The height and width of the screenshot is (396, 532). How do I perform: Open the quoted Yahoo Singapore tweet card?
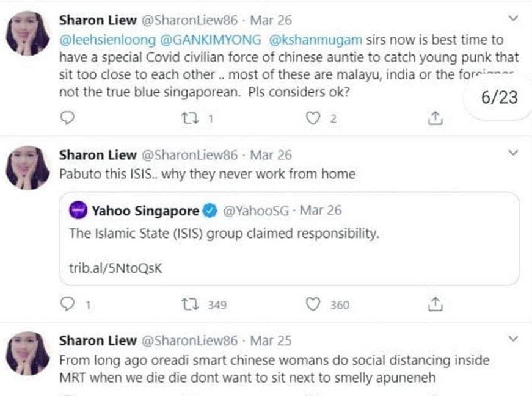tap(289, 239)
